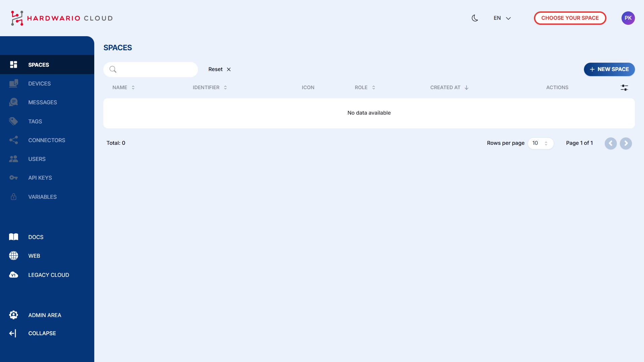Toggle dark mode with the moon icon
Viewport: 644px width, 362px height.
[x=475, y=18]
